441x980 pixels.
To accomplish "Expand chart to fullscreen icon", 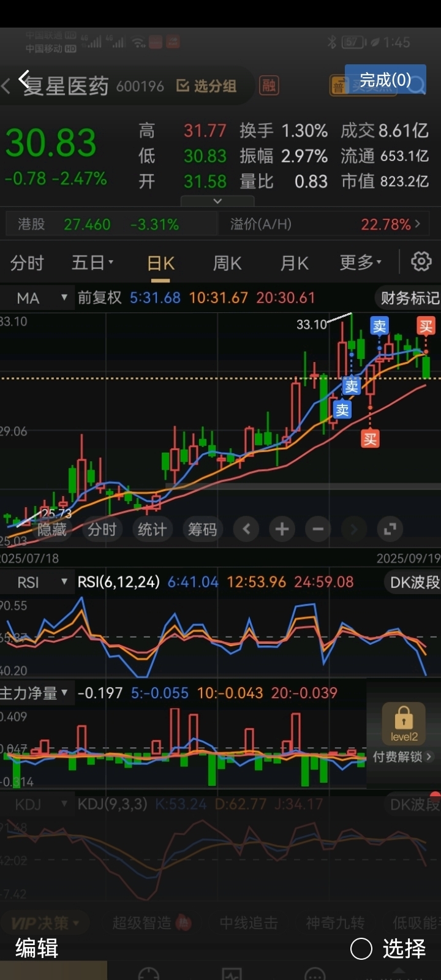I will pos(390,529).
